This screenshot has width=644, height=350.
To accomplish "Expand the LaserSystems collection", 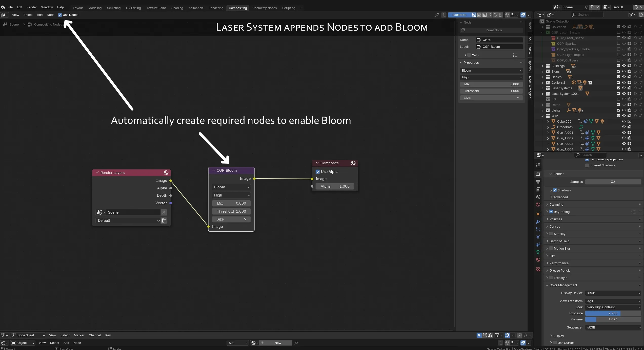I will [542, 88].
